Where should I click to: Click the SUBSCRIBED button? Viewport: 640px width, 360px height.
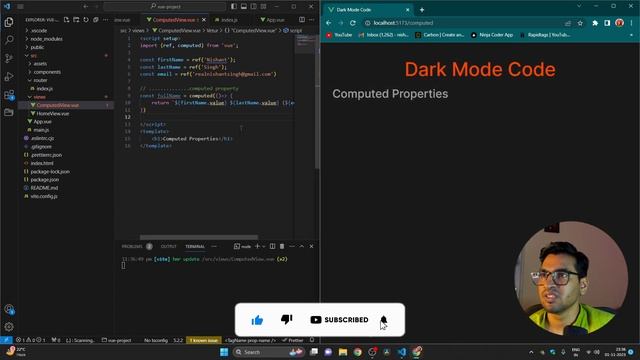pos(339,320)
